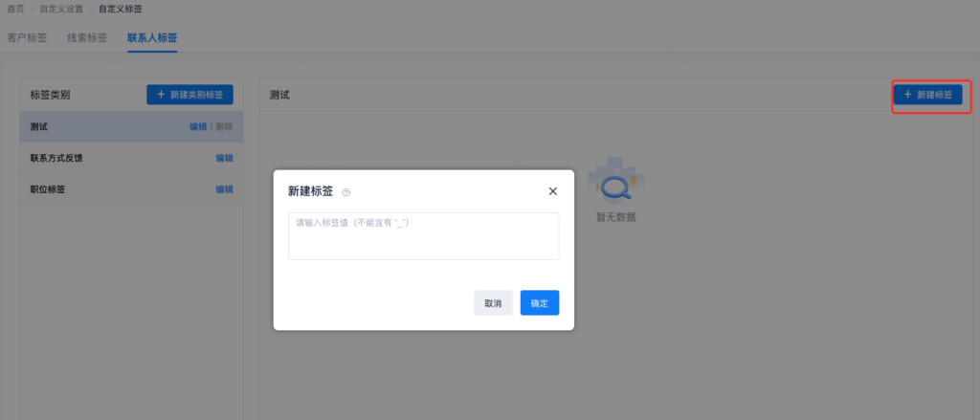Click 自定义标签 in the breadcrumb

click(120, 9)
